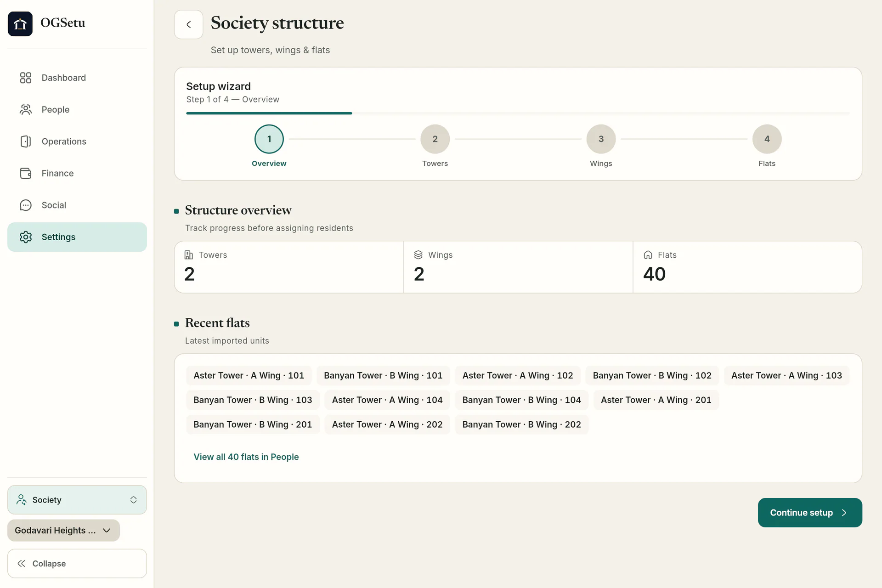Screen dimensions: 882x588
Task: Go back using the arrow button
Action: click(188, 24)
